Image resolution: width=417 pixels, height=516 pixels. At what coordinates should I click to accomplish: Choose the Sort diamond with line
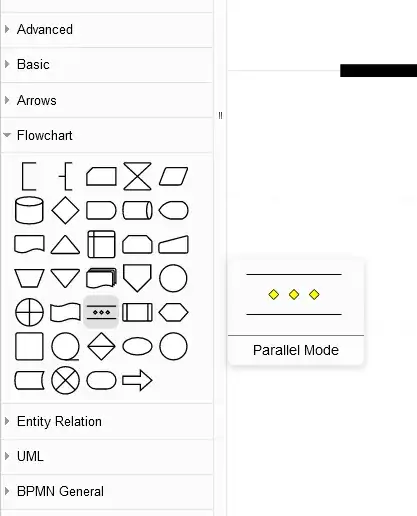[101, 346]
